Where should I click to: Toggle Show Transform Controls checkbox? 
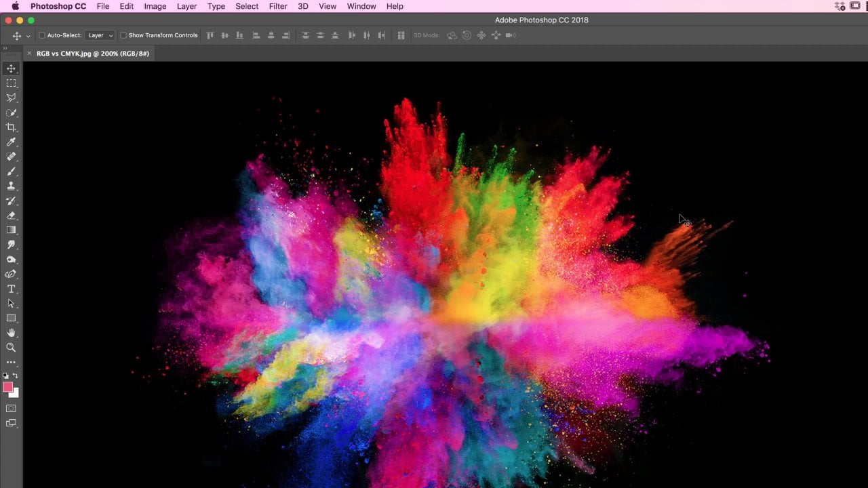[x=123, y=35]
